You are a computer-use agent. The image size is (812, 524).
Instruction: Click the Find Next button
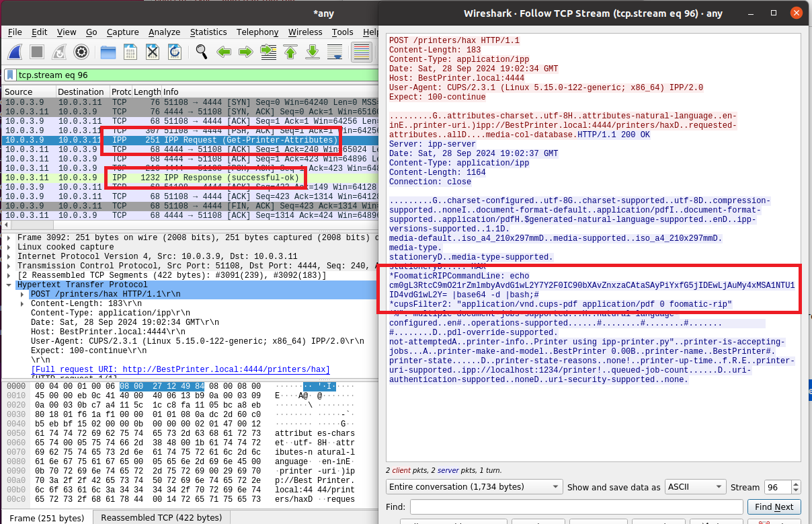tap(774, 507)
